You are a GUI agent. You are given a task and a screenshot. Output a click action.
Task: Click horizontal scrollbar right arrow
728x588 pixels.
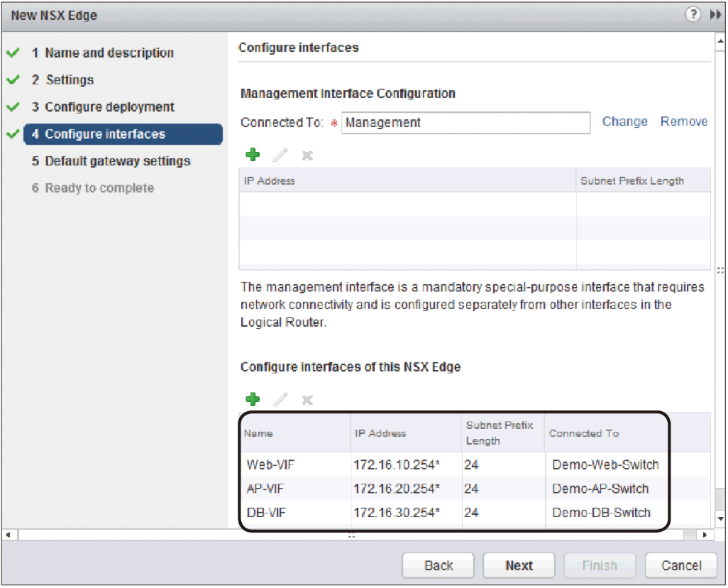point(705,535)
